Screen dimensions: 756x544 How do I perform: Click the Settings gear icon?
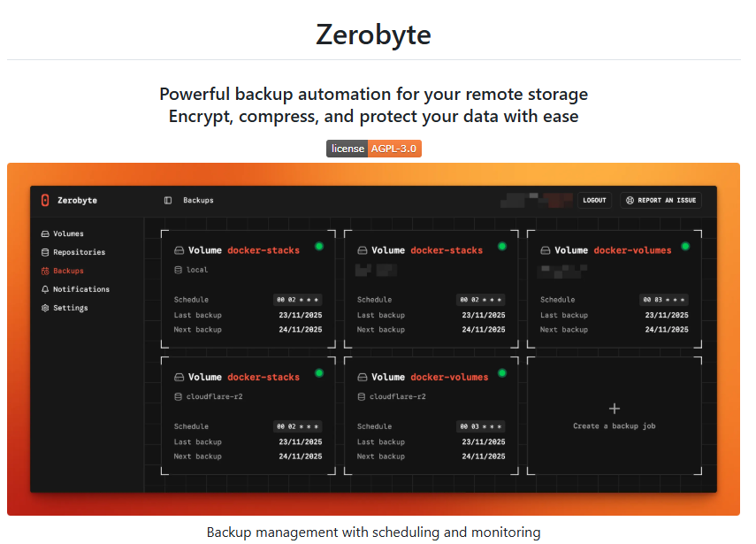[45, 308]
